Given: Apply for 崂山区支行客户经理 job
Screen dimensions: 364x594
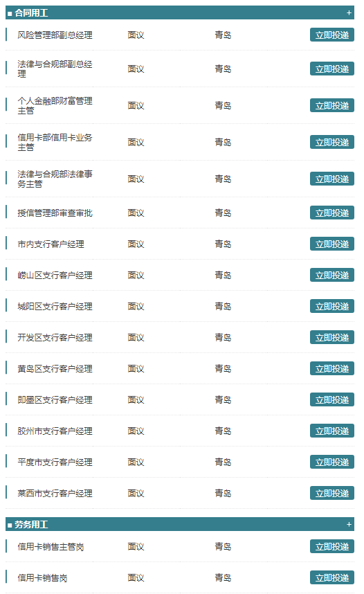Looking at the screenshot, I should 331,275.
